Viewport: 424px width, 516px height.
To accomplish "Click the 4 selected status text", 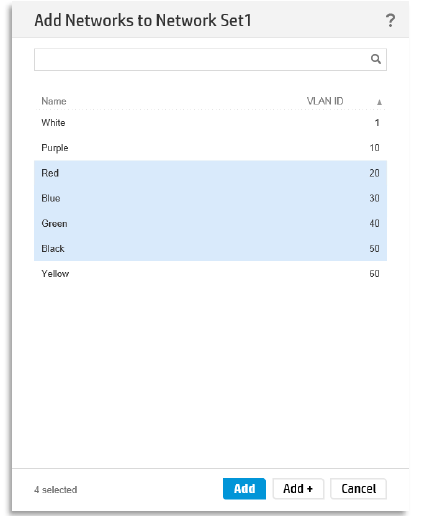I will (56, 490).
